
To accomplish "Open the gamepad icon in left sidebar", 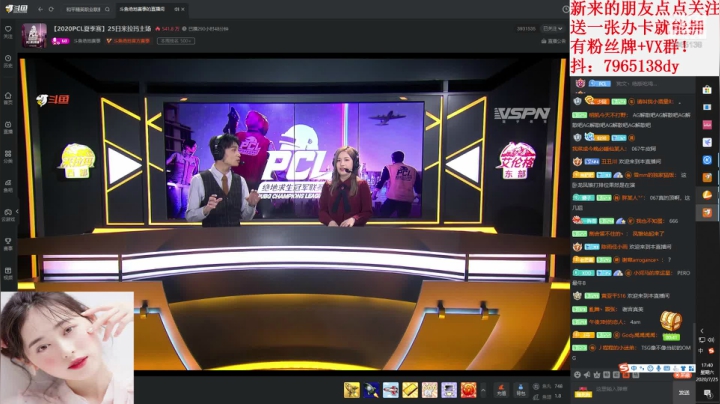I will click(8, 214).
